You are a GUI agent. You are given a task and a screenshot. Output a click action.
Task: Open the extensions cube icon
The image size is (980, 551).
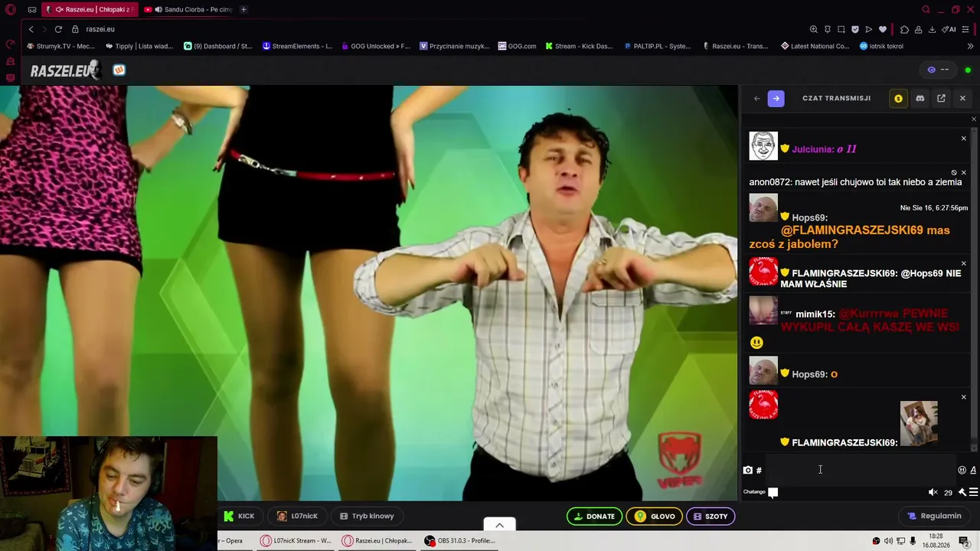coord(904,29)
